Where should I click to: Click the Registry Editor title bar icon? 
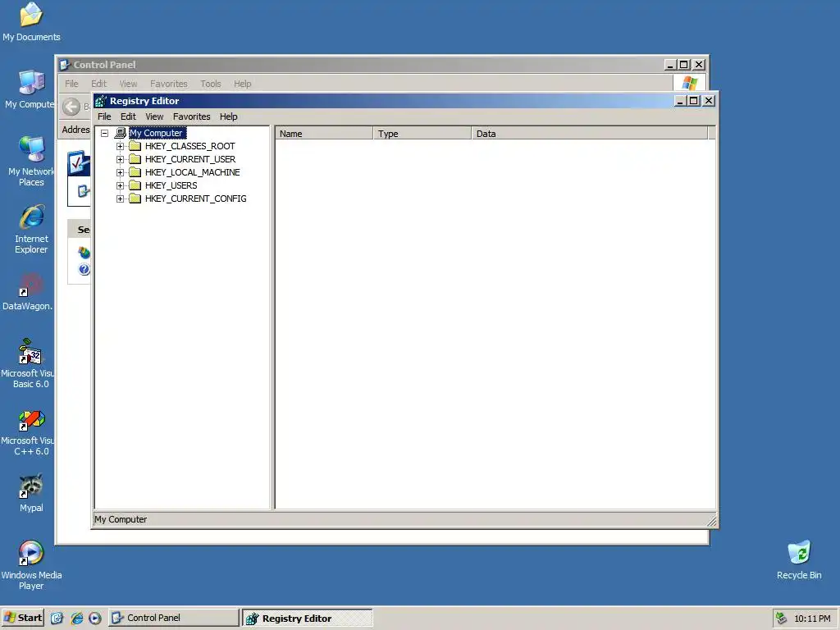pyautogui.click(x=101, y=101)
